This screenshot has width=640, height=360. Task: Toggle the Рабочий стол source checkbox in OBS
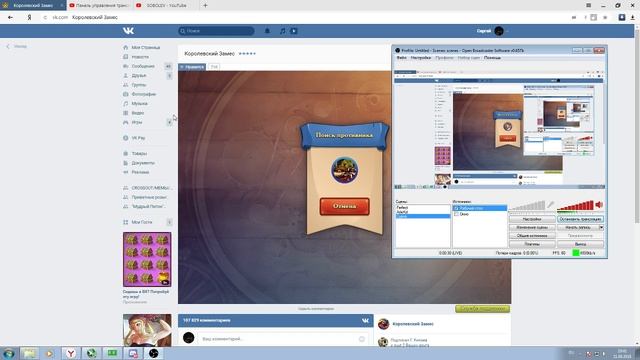(x=456, y=208)
